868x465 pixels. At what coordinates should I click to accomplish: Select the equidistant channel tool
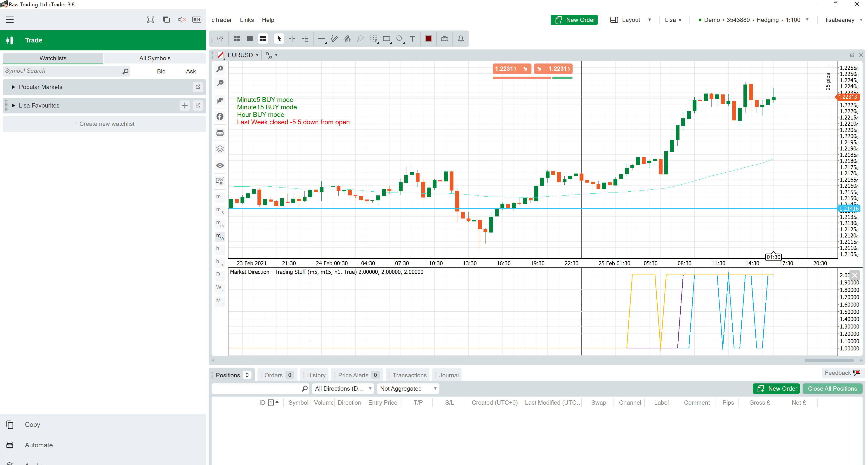[360, 39]
